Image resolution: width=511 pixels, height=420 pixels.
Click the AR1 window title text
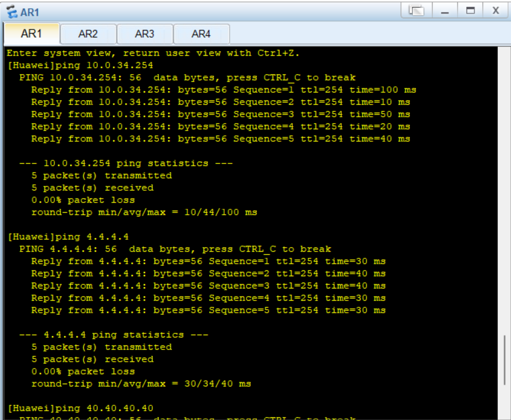click(30, 12)
